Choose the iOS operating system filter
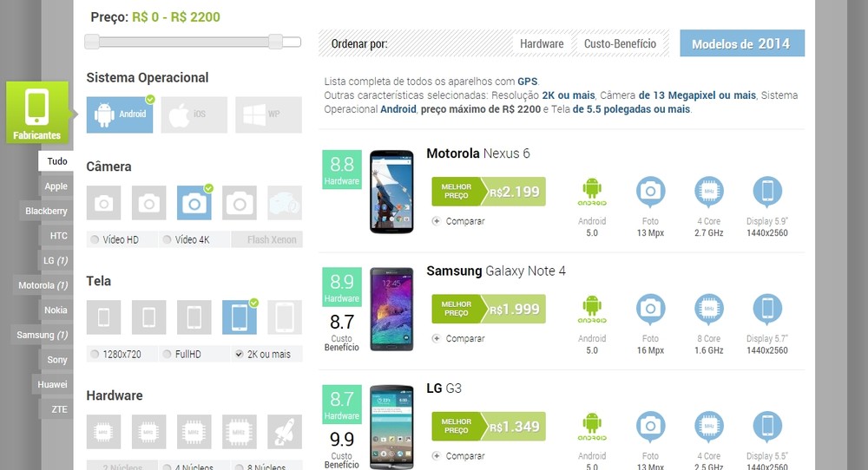Screen dimensions: 868x470 click(x=194, y=114)
